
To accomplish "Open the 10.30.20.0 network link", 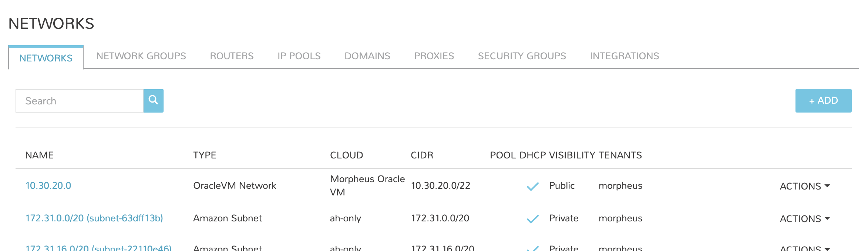I will tap(48, 185).
